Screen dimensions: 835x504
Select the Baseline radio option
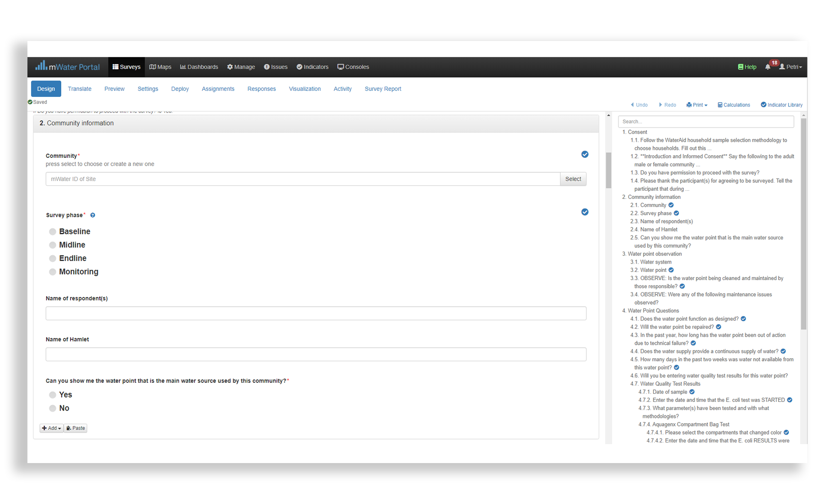(x=53, y=232)
